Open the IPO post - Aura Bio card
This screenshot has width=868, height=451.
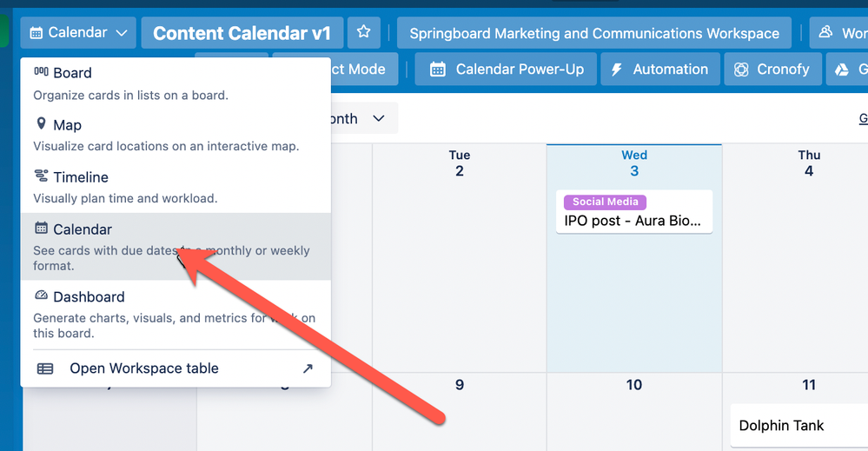[x=633, y=212]
